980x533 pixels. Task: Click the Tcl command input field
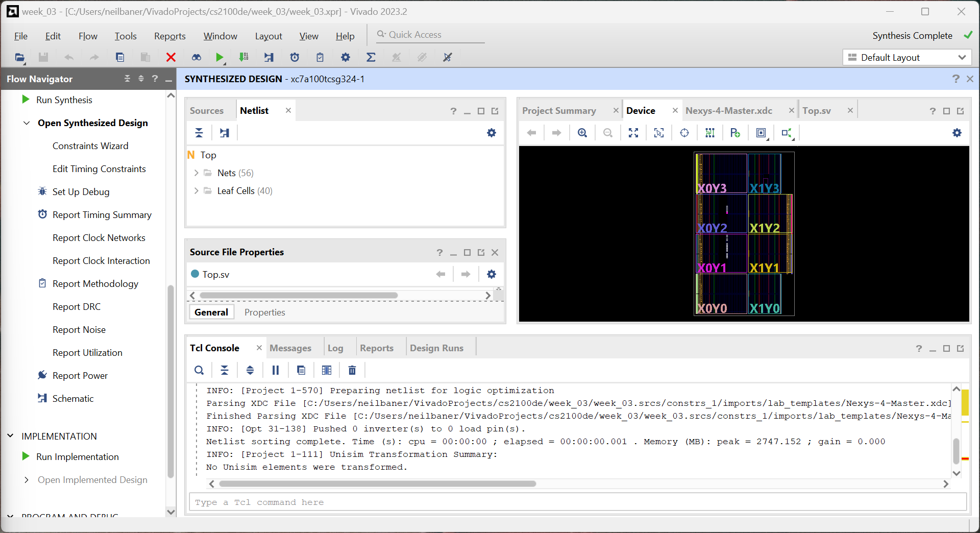click(578, 502)
